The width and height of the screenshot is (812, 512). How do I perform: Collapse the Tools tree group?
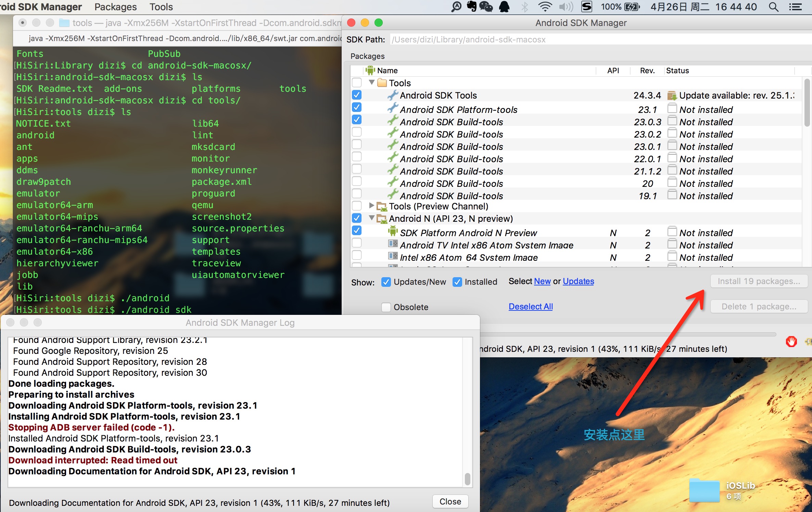tap(371, 82)
